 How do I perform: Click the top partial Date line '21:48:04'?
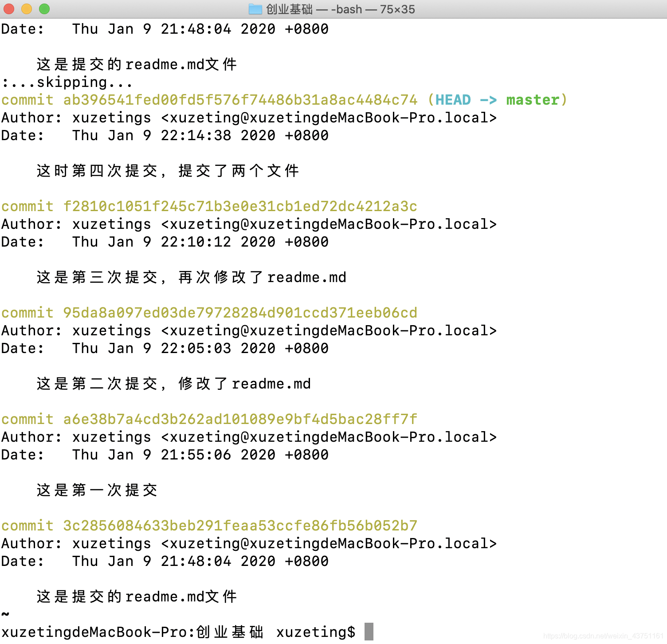165,29
